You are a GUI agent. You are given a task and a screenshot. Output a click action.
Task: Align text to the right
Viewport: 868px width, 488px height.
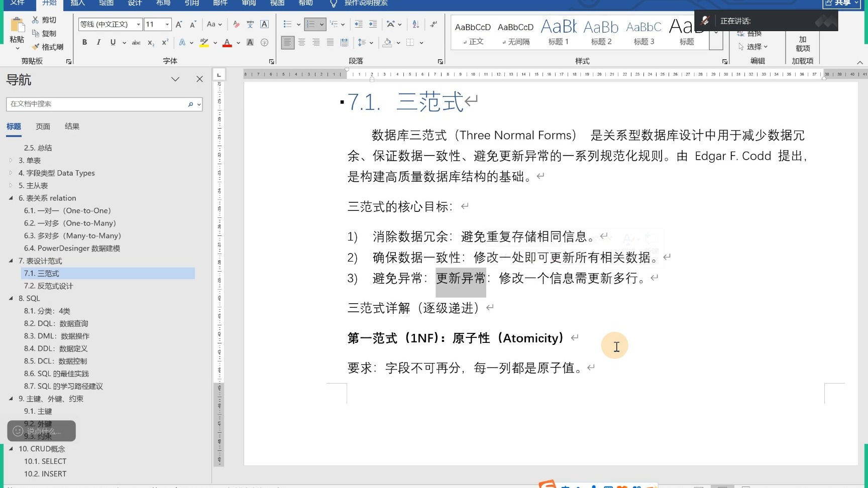tap(316, 43)
